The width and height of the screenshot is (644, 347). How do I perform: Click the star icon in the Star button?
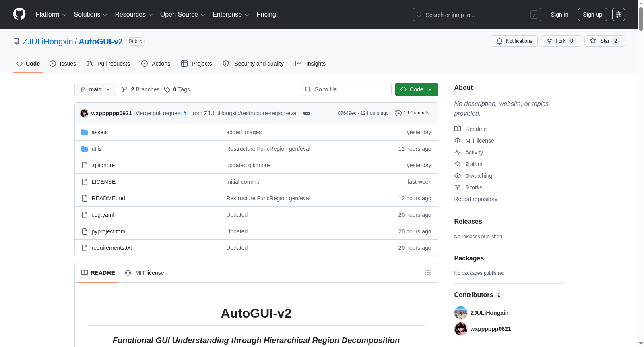(x=593, y=41)
